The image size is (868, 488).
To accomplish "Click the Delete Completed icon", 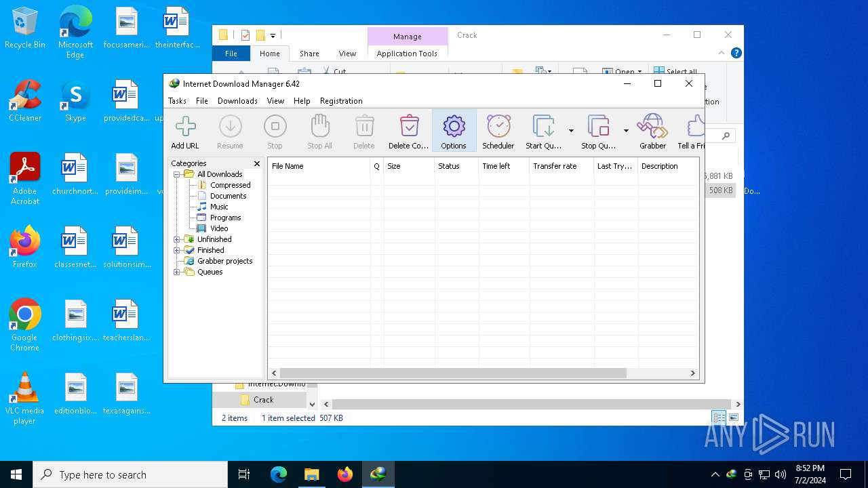I will 409,131.
